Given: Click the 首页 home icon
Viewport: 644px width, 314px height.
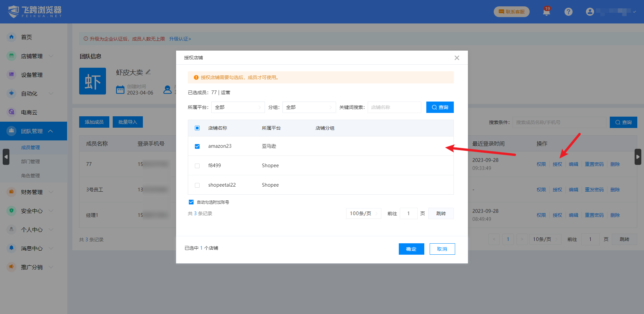Looking at the screenshot, I should pos(11,37).
